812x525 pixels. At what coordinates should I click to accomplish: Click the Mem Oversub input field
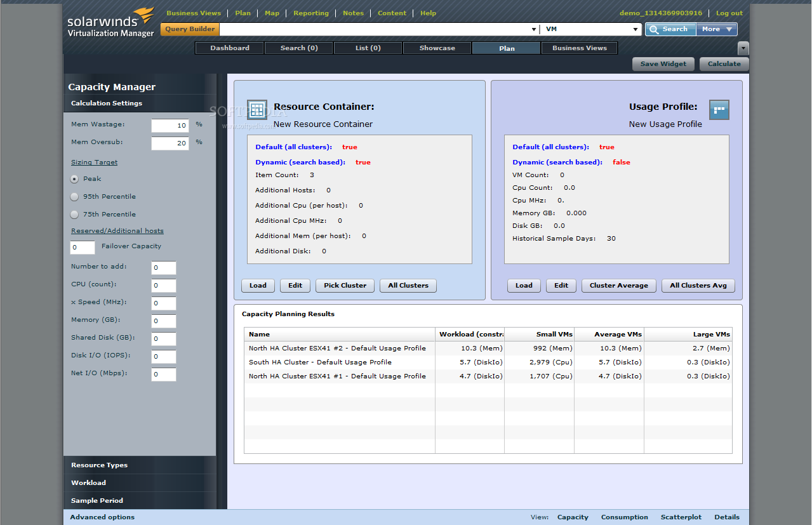pyautogui.click(x=170, y=143)
